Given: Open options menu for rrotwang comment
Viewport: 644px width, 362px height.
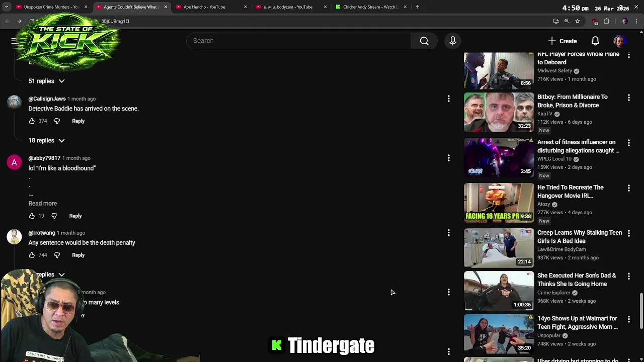Looking at the screenshot, I should [x=448, y=233].
